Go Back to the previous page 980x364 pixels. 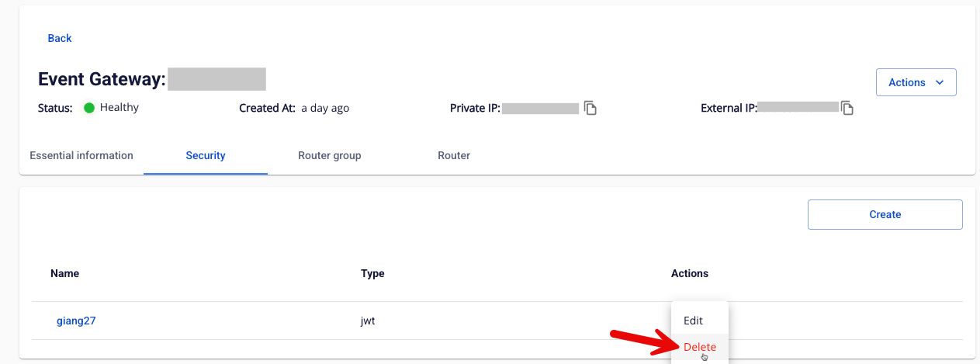coord(60,38)
